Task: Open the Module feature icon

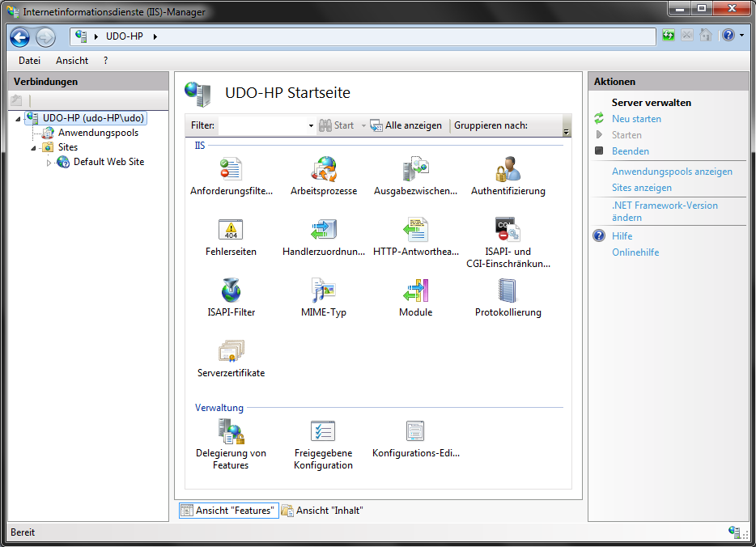Action: (415, 290)
